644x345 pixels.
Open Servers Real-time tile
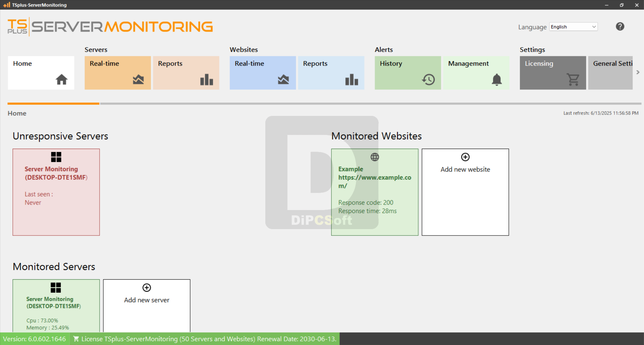pos(118,73)
